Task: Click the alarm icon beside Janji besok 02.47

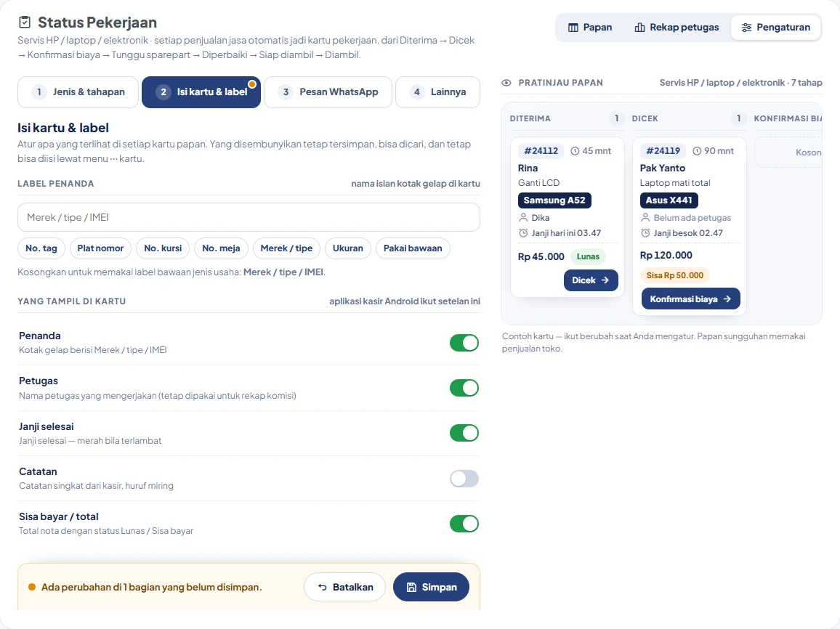Action: click(645, 233)
